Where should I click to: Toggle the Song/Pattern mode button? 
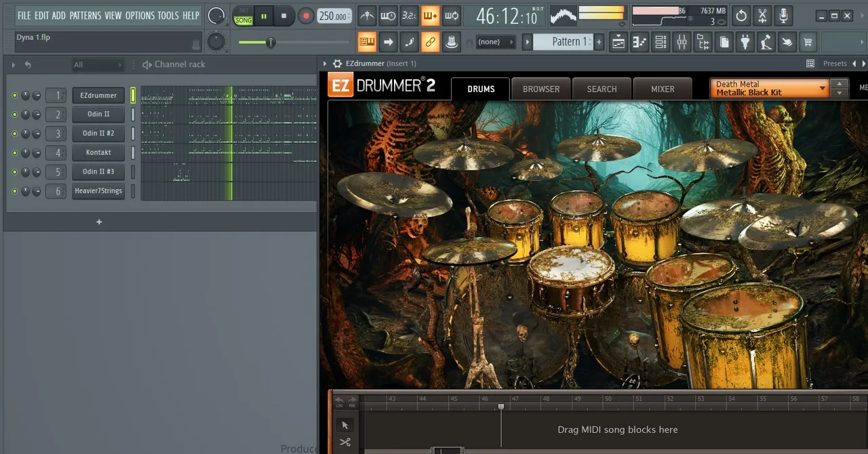pos(243,15)
